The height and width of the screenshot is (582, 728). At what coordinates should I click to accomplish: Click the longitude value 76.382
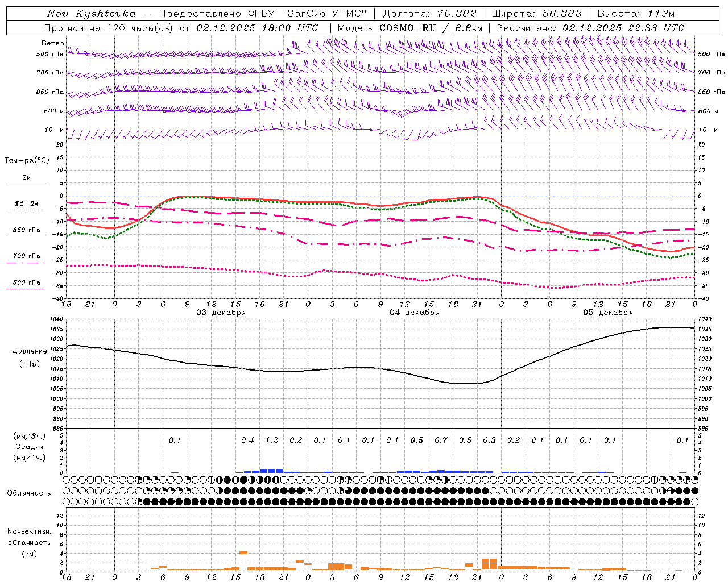[457, 14]
